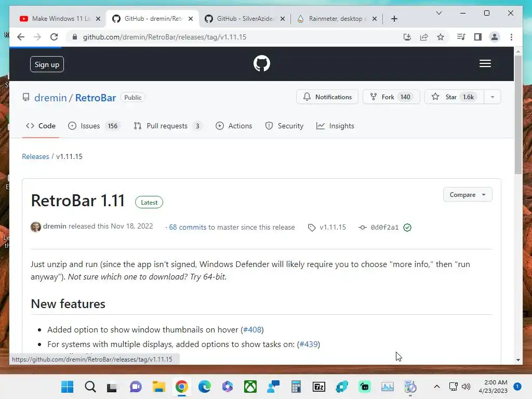Screen dimensions: 532x399
Task: Open File Explorer from taskbar
Action: click(158, 387)
